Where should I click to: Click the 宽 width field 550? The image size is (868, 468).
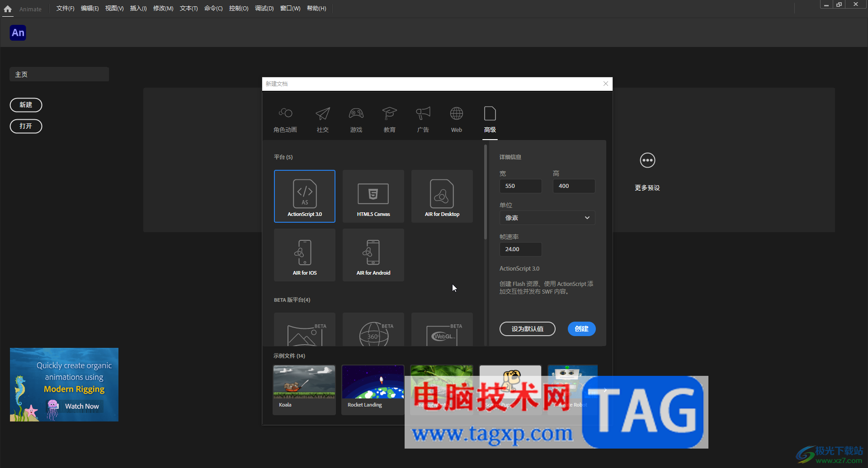click(x=520, y=186)
